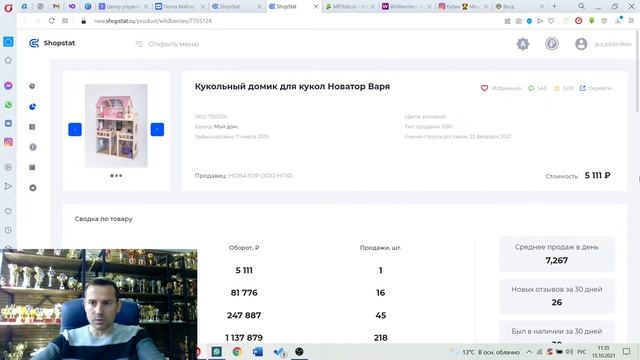Click the green comments count icon

(531, 88)
